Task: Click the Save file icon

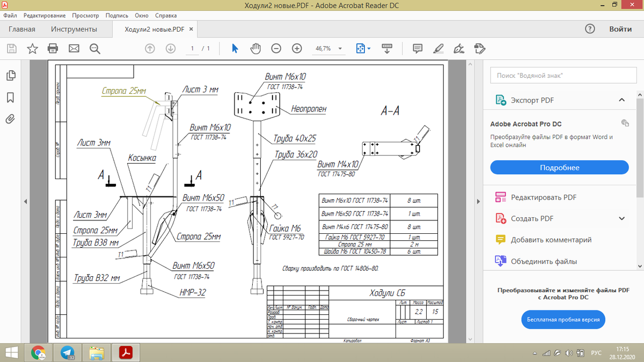Action: click(x=11, y=49)
